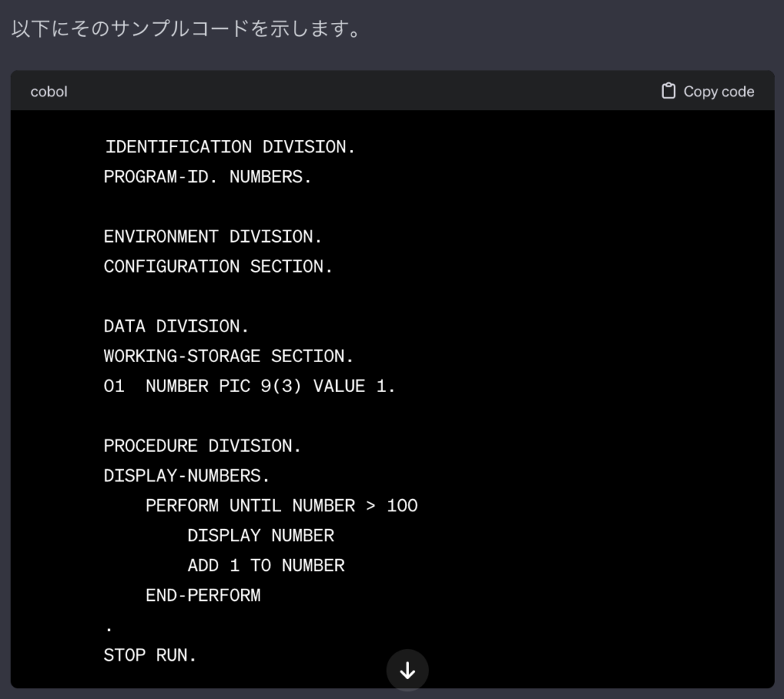
Task: Click the Japanese intro sentence above the code
Action: click(186, 30)
